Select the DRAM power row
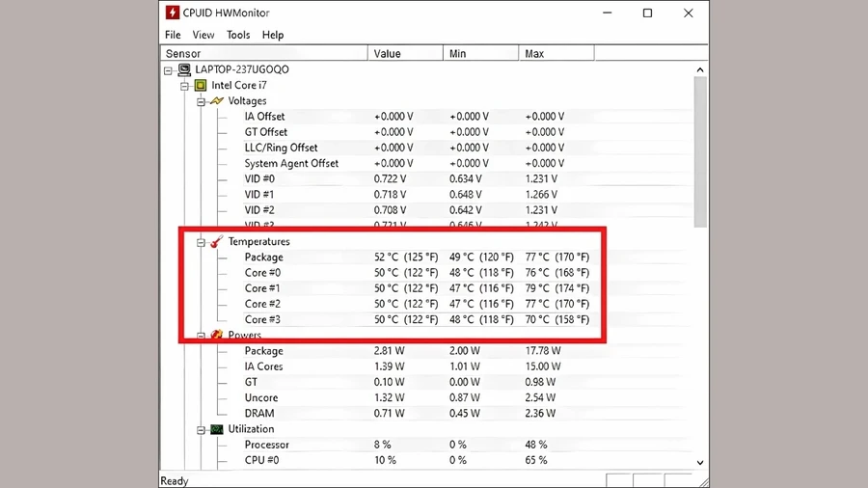The image size is (868, 488). (x=468, y=414)
